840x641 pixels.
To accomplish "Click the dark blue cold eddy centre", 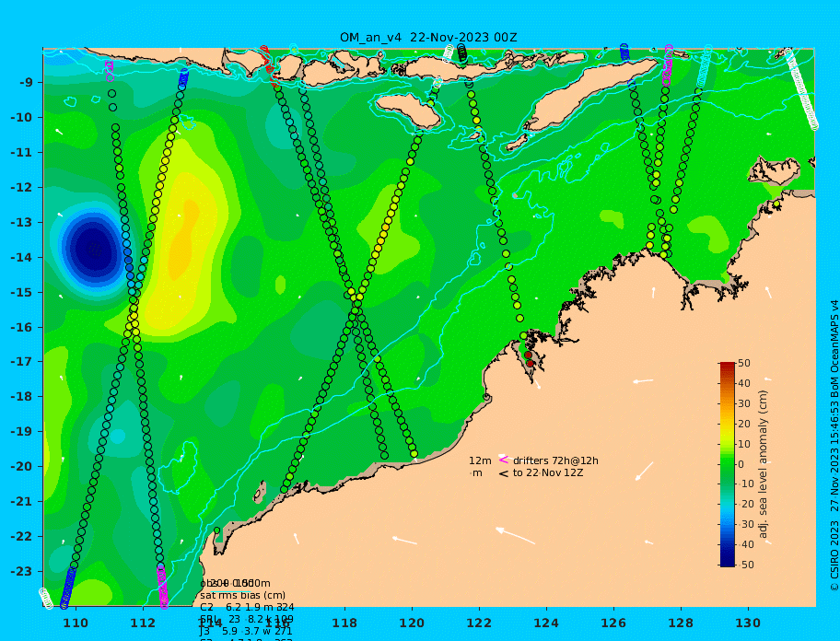I will click(x=94, y=249).
